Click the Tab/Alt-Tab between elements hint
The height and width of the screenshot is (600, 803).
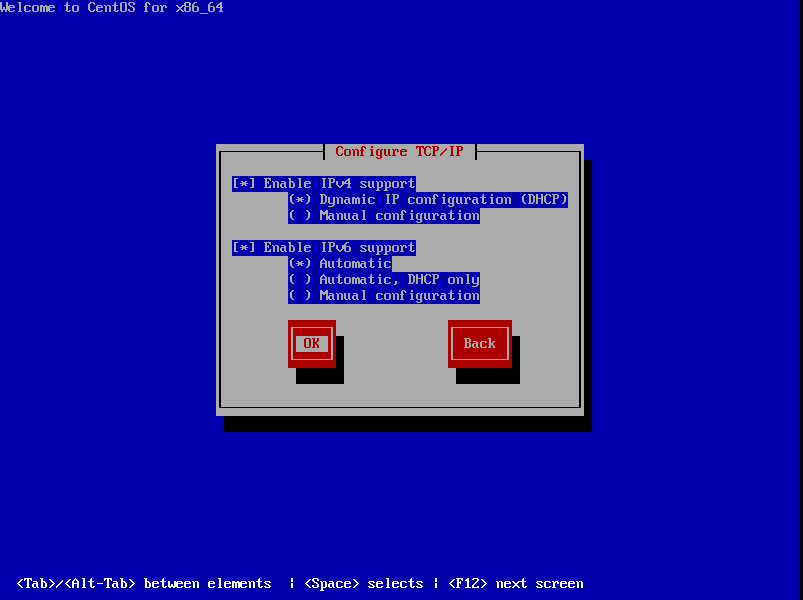(144, 584)
